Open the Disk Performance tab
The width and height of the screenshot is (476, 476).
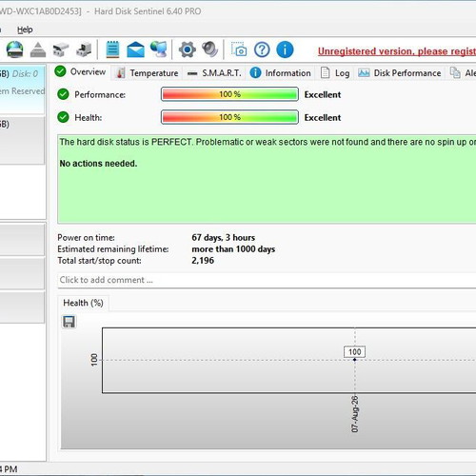point(400,73)
